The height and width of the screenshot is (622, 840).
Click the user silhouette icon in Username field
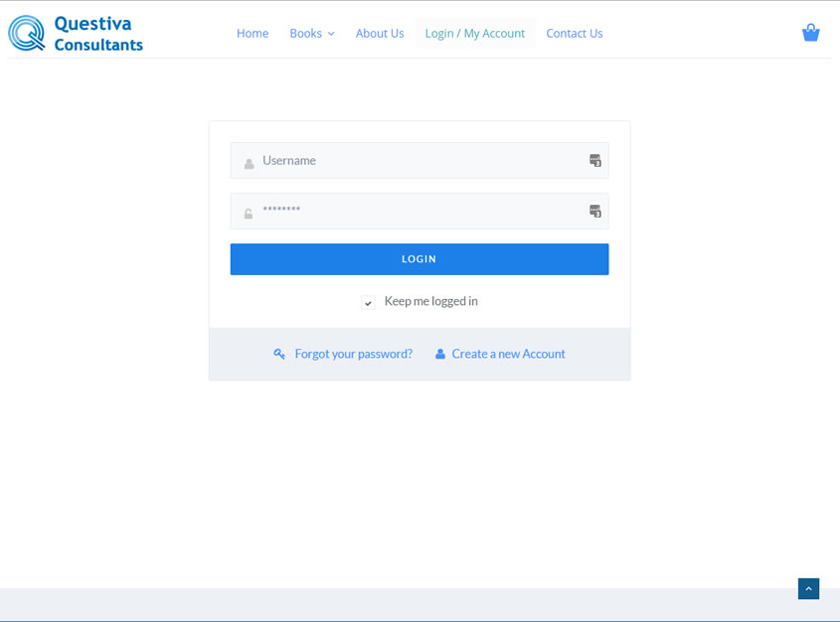(x=249, y=163)
